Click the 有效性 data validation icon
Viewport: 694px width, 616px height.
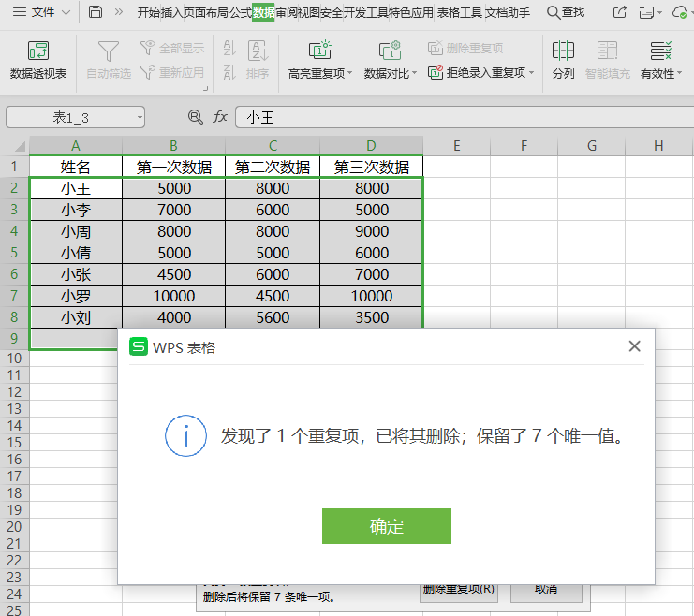click(660, 51)
